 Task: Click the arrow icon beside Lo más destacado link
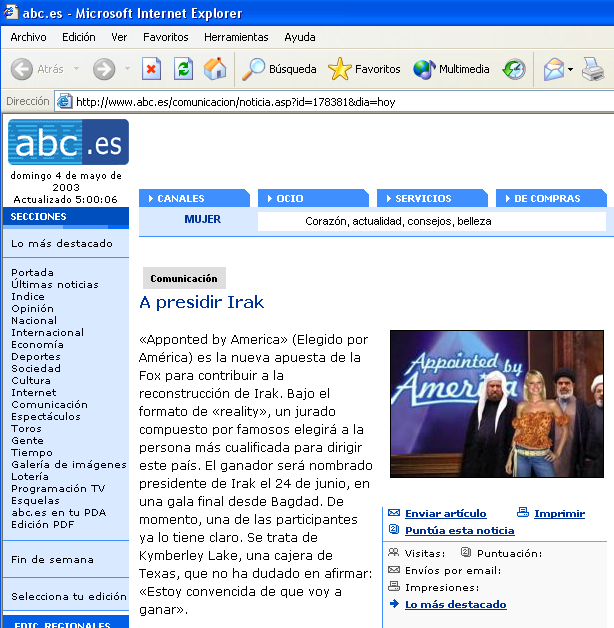point(394,604)
